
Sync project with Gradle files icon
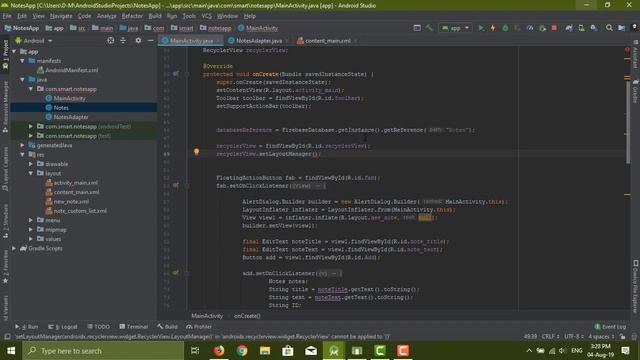(x=569, y=28)
